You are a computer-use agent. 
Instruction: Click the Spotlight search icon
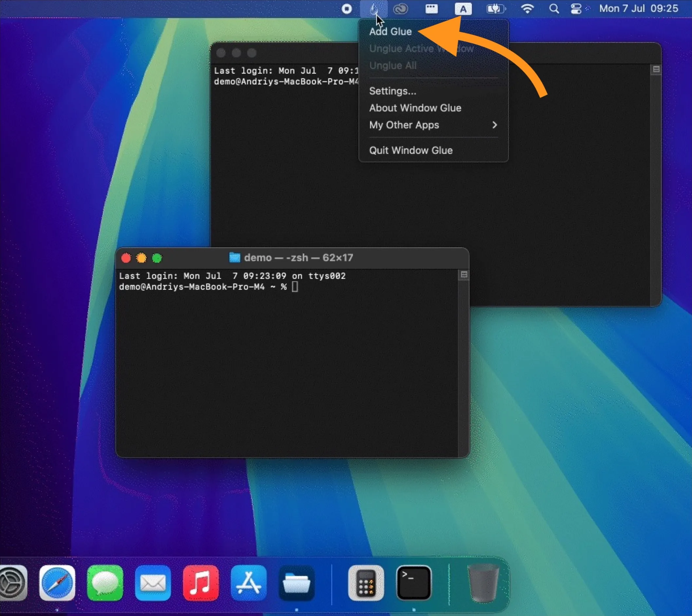pos(554,9)
